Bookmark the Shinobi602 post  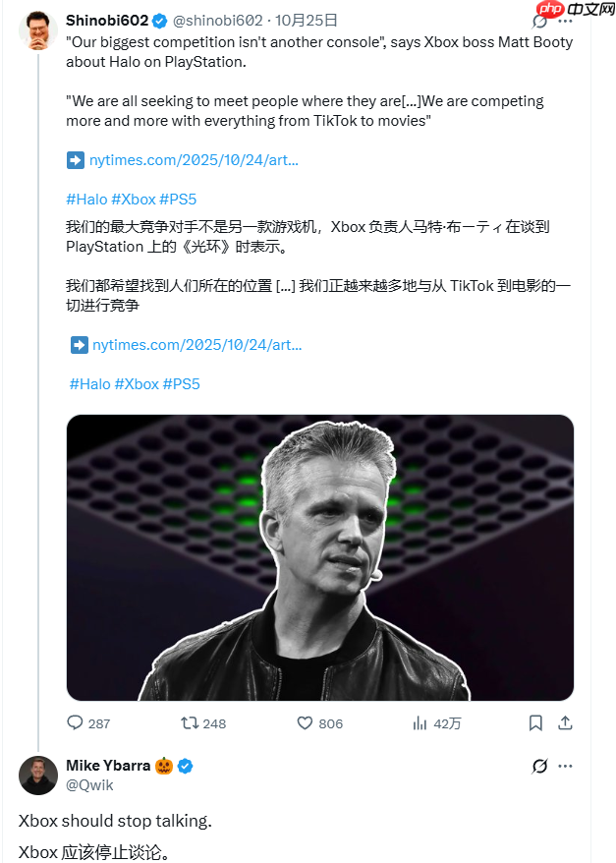coord(535,722)
